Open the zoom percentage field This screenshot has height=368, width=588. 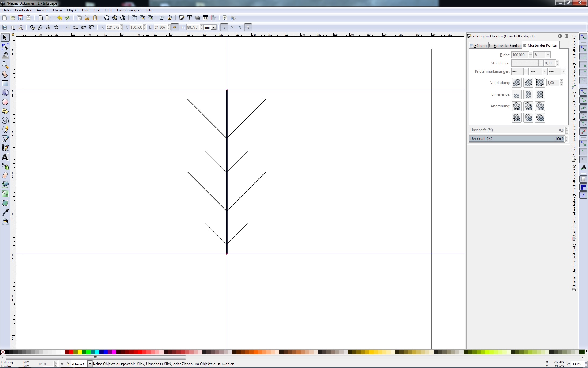577,364
